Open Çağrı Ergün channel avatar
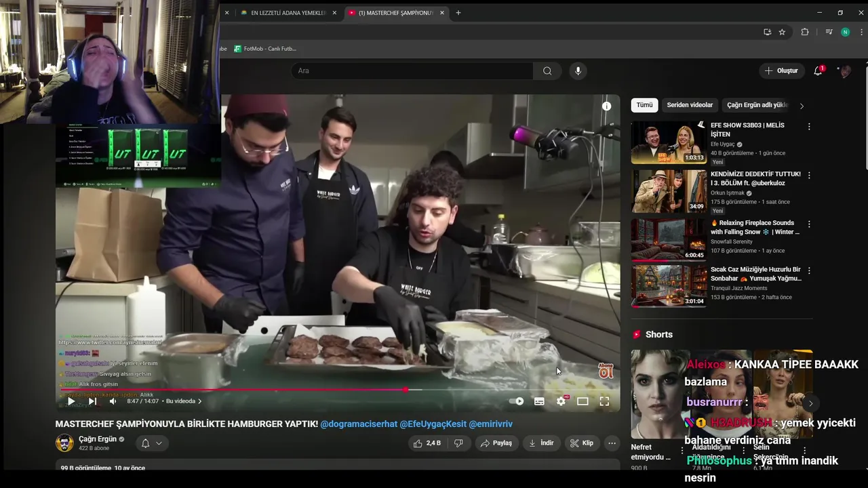Viewport: 868px width, 488px height. 64,443
